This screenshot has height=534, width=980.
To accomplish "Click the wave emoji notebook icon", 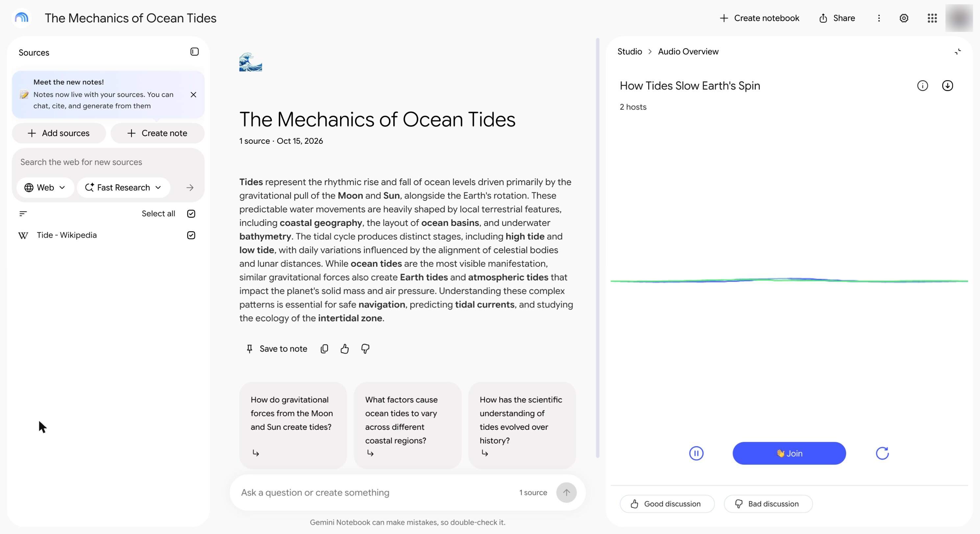I will point(250,62).
